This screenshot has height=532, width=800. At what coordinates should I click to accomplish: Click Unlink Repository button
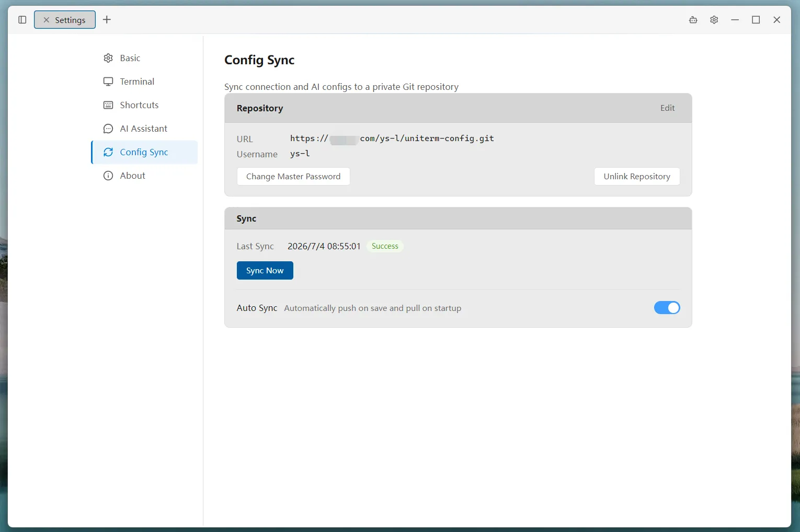[x=637, y=177]
